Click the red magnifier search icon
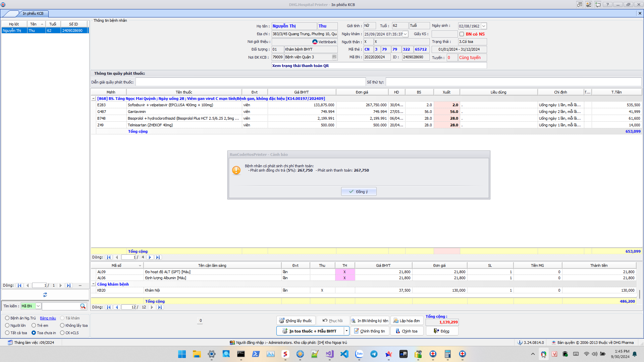The width and height of the screenshot is (644, 362). [83, 306]
